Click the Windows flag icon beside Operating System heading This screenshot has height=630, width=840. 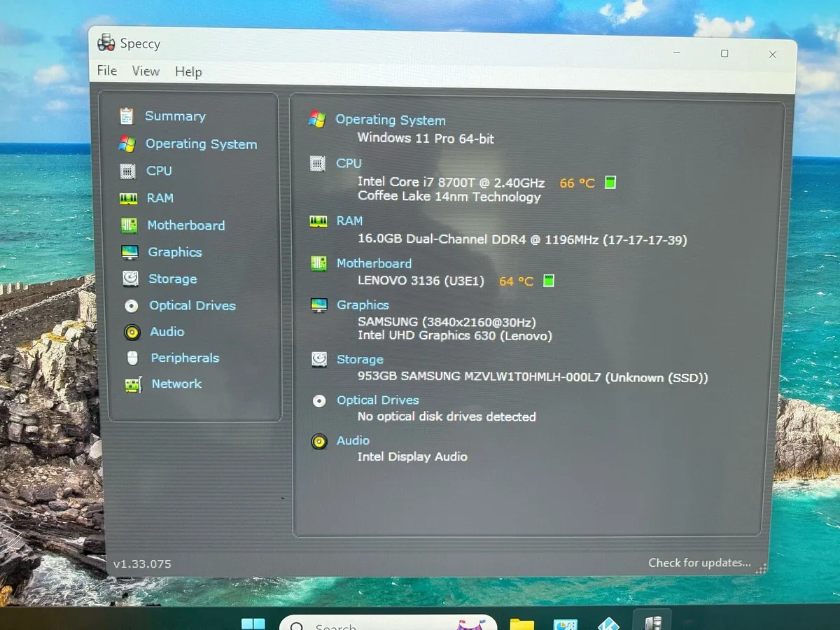[317, 120]
